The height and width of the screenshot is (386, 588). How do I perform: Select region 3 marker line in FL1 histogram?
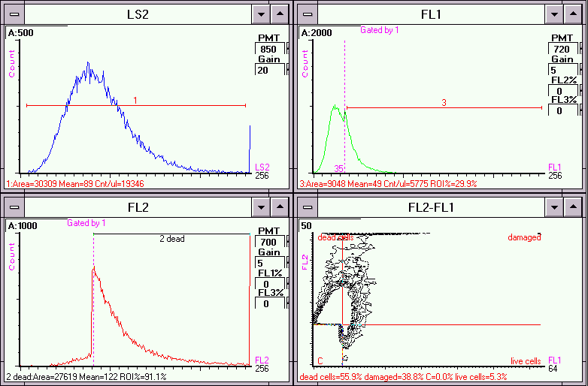click(x=444, y=108)
